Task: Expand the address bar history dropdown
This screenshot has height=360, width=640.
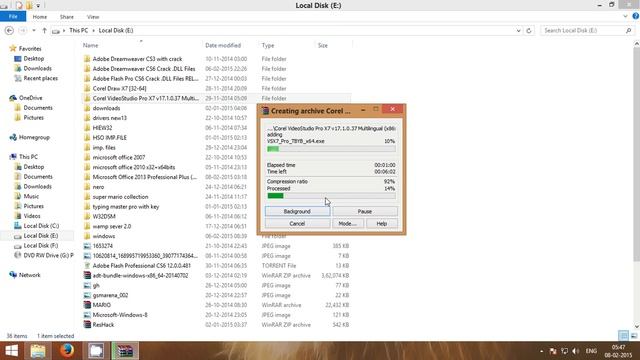Action: coord(518,31)
